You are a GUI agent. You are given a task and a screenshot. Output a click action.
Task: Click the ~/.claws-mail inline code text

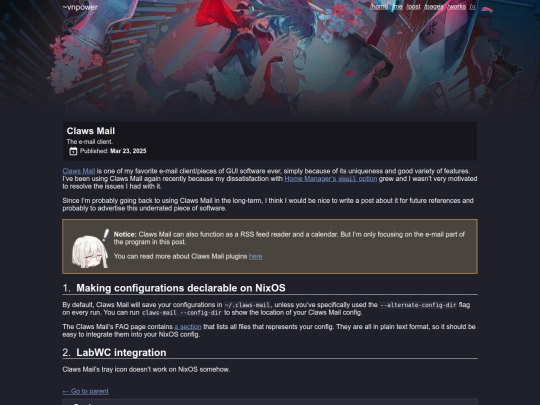tap(247, 305)
